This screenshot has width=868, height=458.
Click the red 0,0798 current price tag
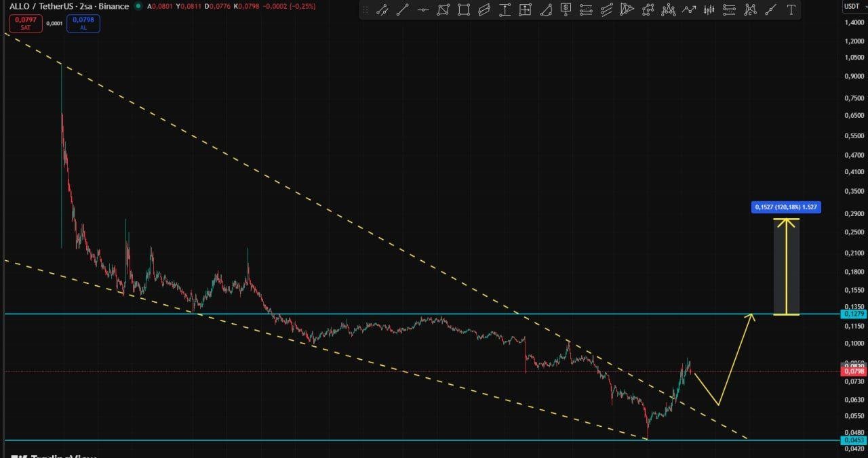click(x=853, y=371)
